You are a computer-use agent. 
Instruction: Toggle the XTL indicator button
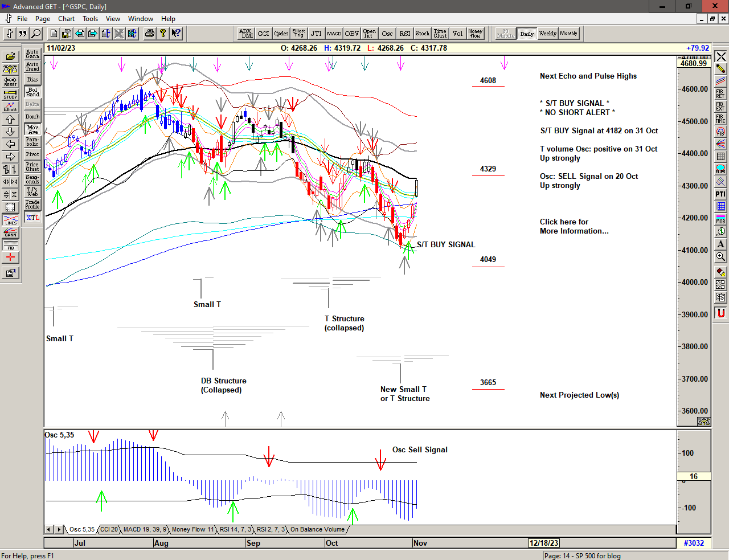pos(32,218)
